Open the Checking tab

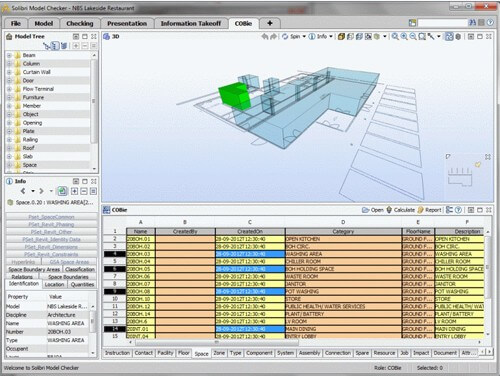(80, 23)
